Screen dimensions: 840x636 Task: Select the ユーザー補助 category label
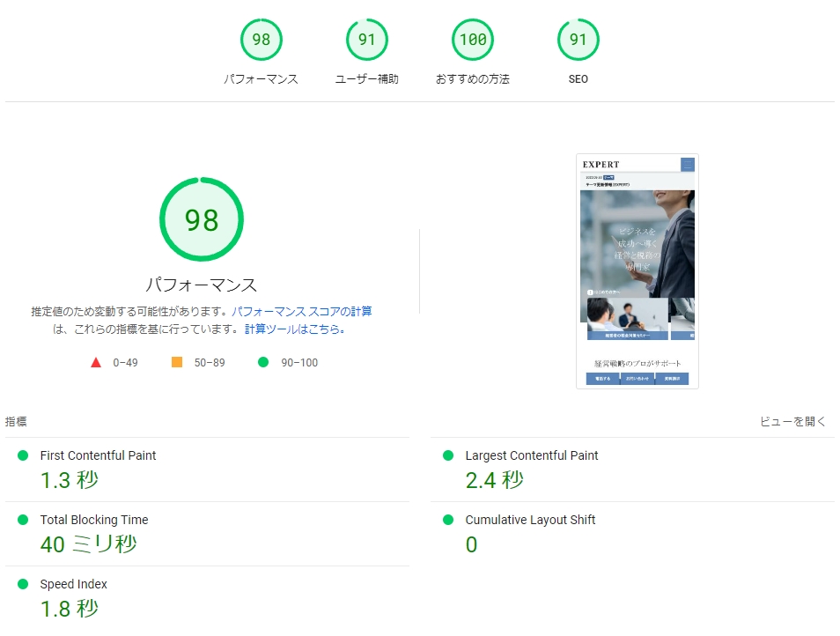point(366,79)
